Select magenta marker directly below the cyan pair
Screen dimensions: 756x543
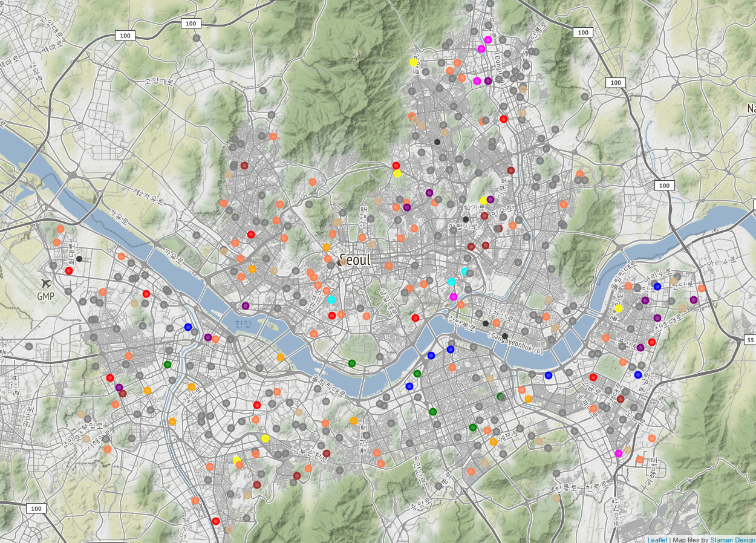[x=454, y=297]
